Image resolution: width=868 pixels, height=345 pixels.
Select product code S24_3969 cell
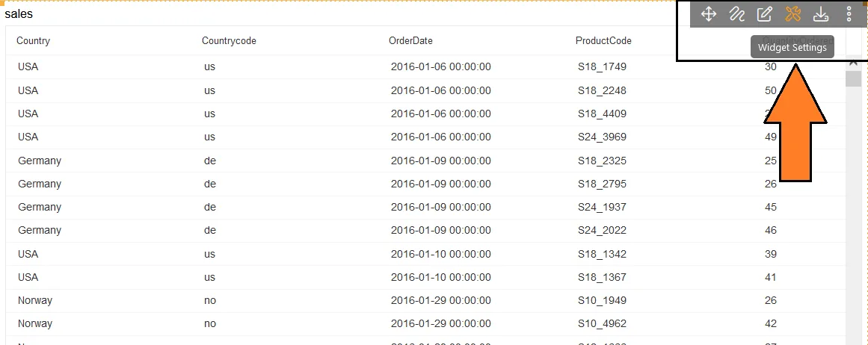coord(602,137)
